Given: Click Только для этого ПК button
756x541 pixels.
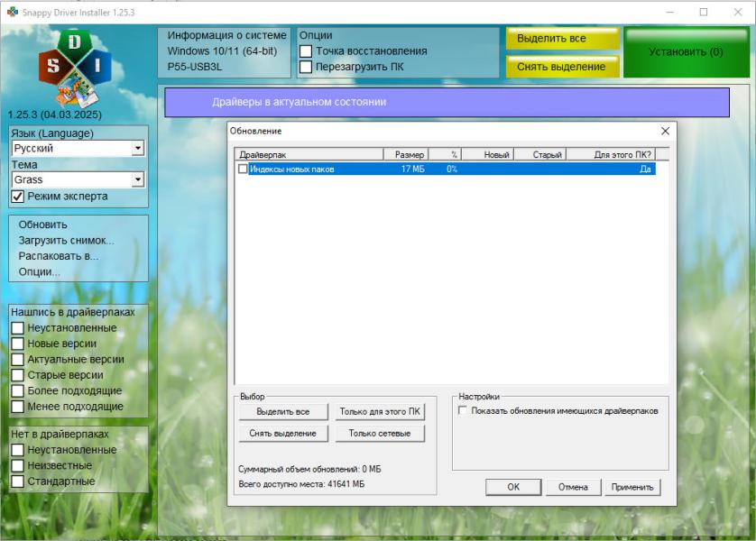Looking at the screenshot, I should [379, 412].
